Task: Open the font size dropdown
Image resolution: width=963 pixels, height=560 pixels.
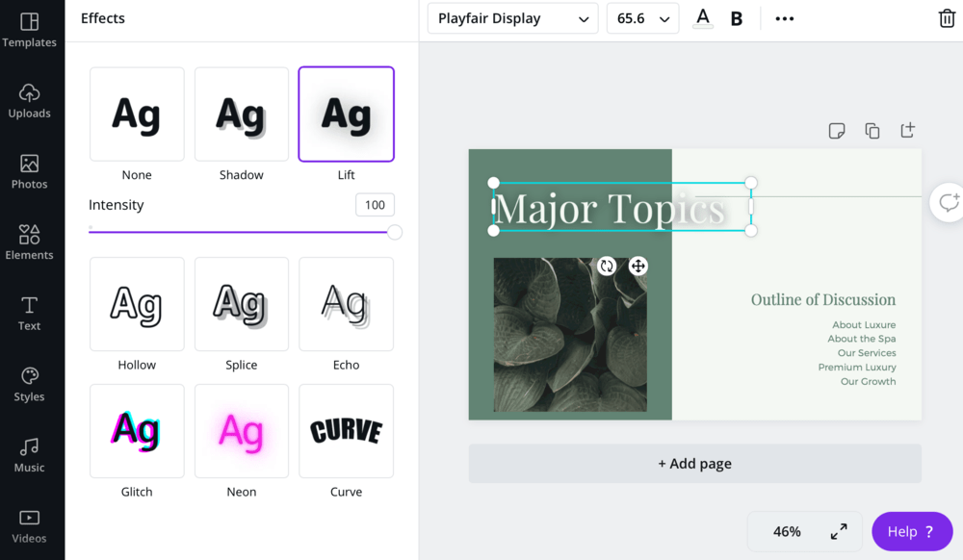Action: 642,17
